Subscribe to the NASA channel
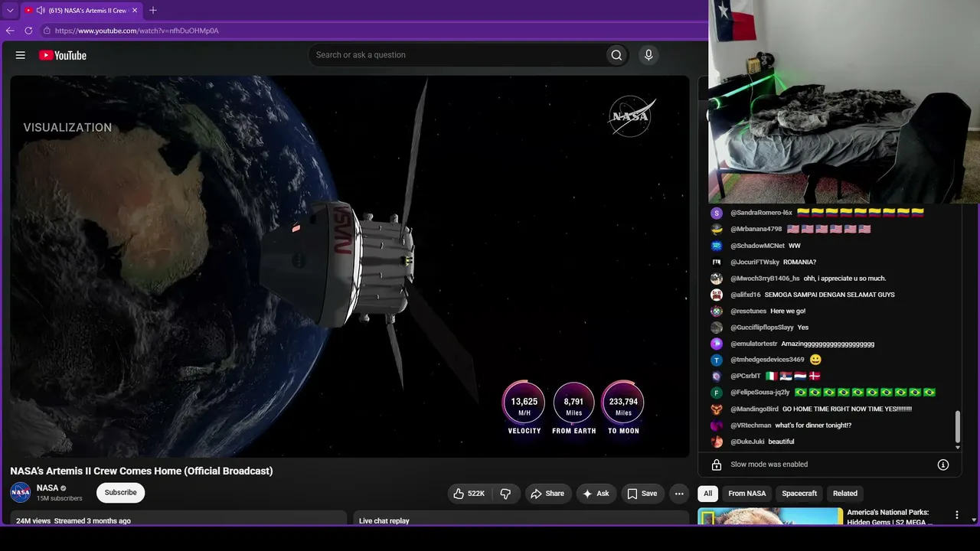 (120, 493)
